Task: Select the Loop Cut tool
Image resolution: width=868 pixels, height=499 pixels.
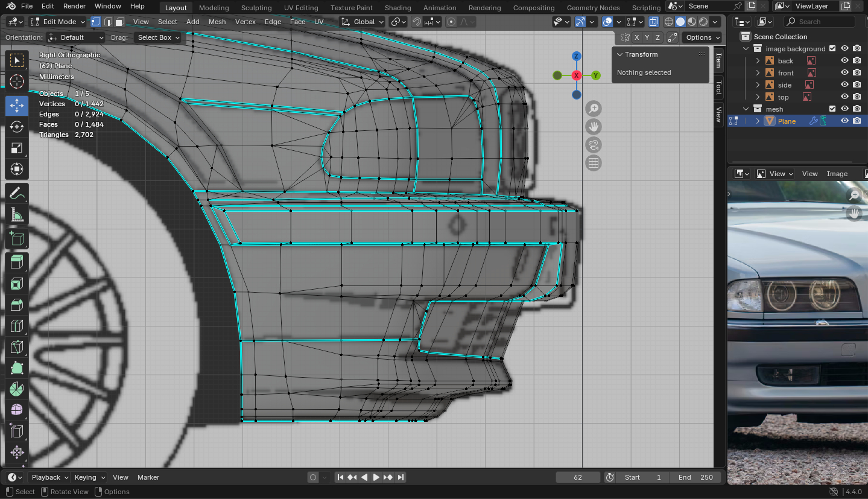Action: [x=17, y=326]
